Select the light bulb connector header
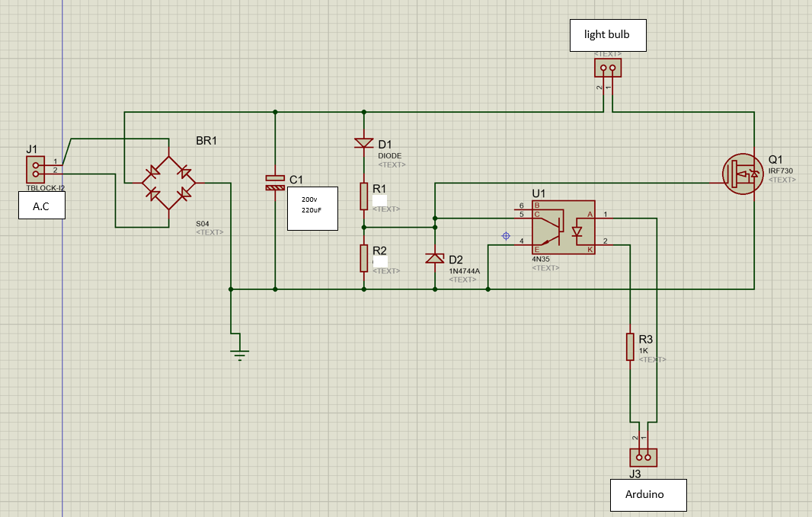 click(607, 68)
